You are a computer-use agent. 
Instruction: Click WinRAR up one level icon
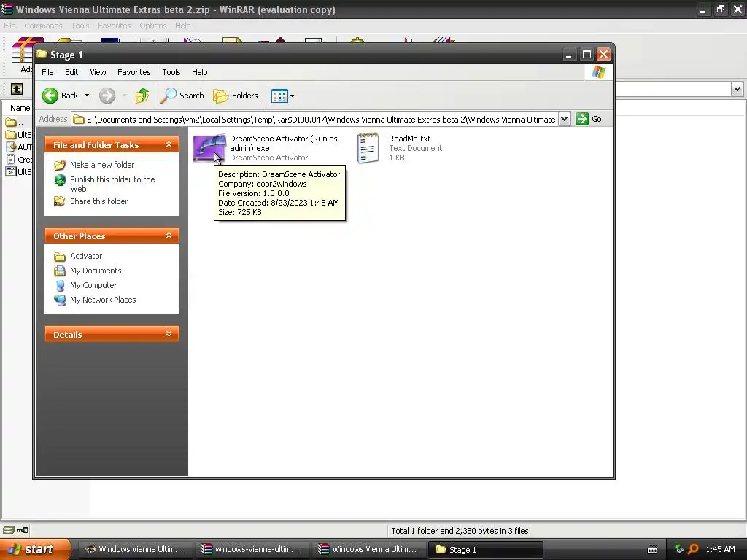pyautogui.click(x=17, y=89)
